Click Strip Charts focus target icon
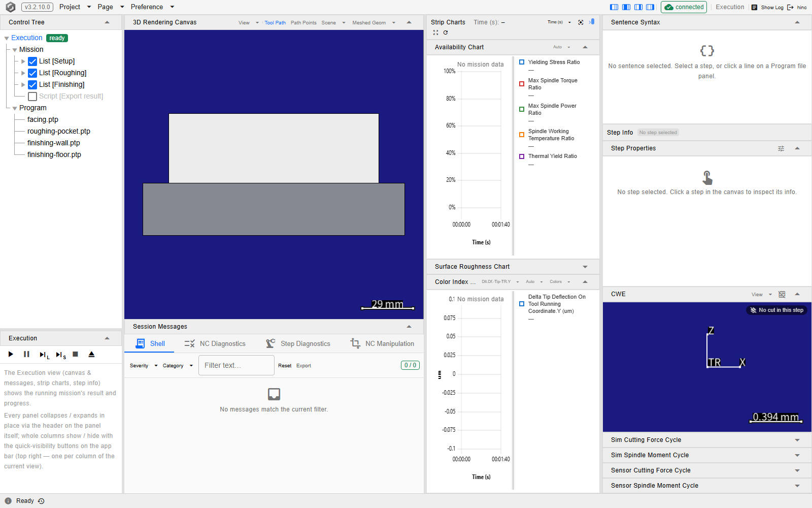The height and width of the screenshot is (508, 812). [581, 22]
